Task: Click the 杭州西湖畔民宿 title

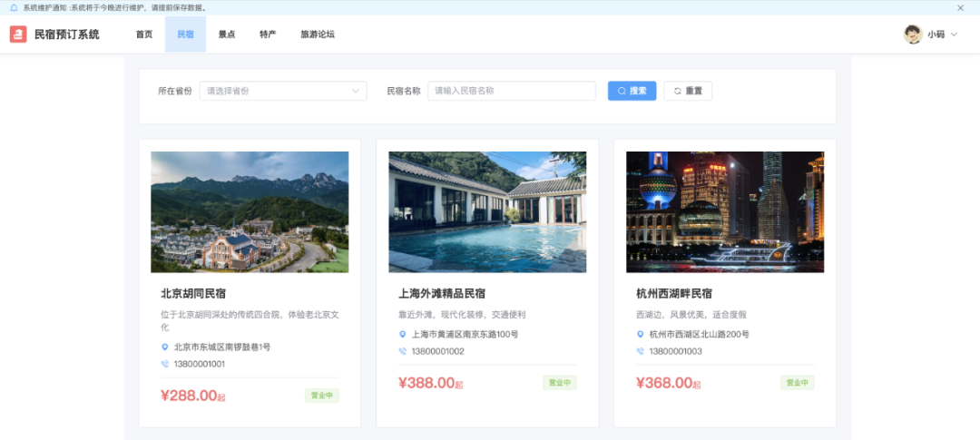Action: 673,293
